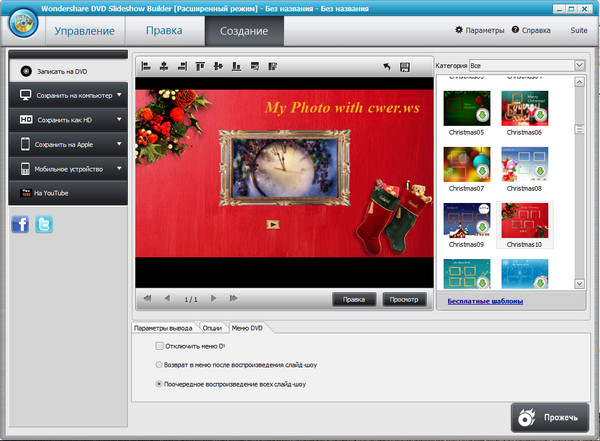Go to next menu page
This screenshot has height=441, width=600.
pos(214,298)
